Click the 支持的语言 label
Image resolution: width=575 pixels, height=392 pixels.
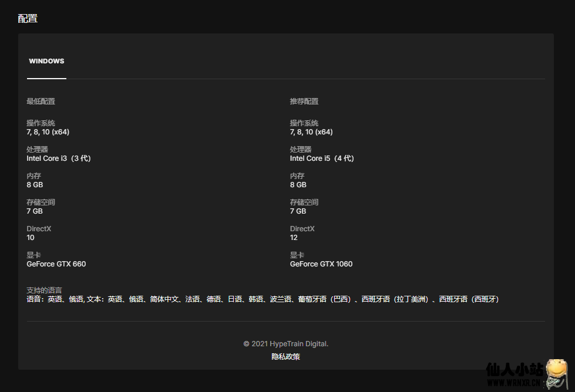pos(44,290)
